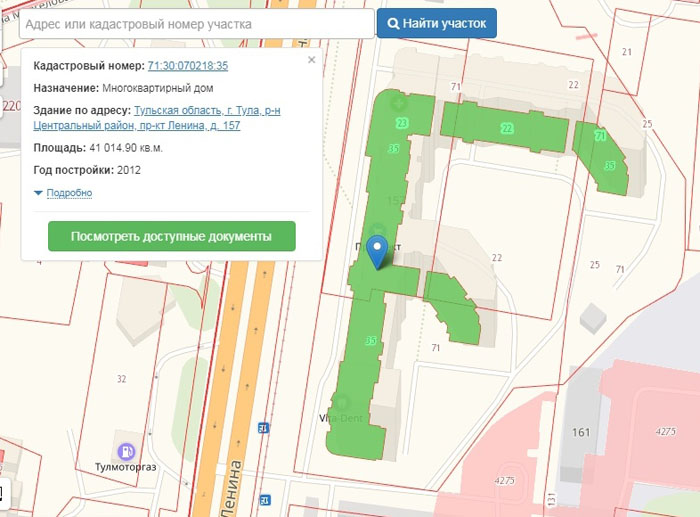Click the Тулмоторгаз gas station icon
Image resolution: width=700 pixels, height=517 pixels.
126,451
